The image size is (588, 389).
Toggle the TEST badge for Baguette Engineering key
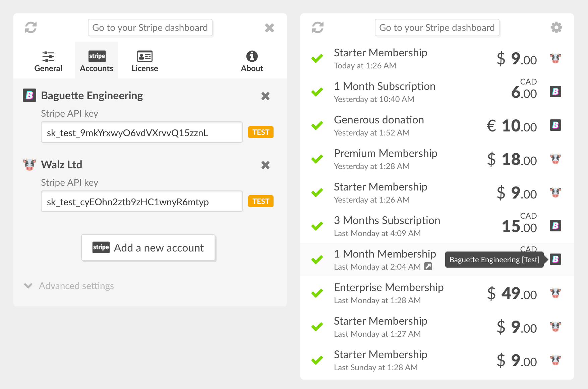[x=260, y=132]
